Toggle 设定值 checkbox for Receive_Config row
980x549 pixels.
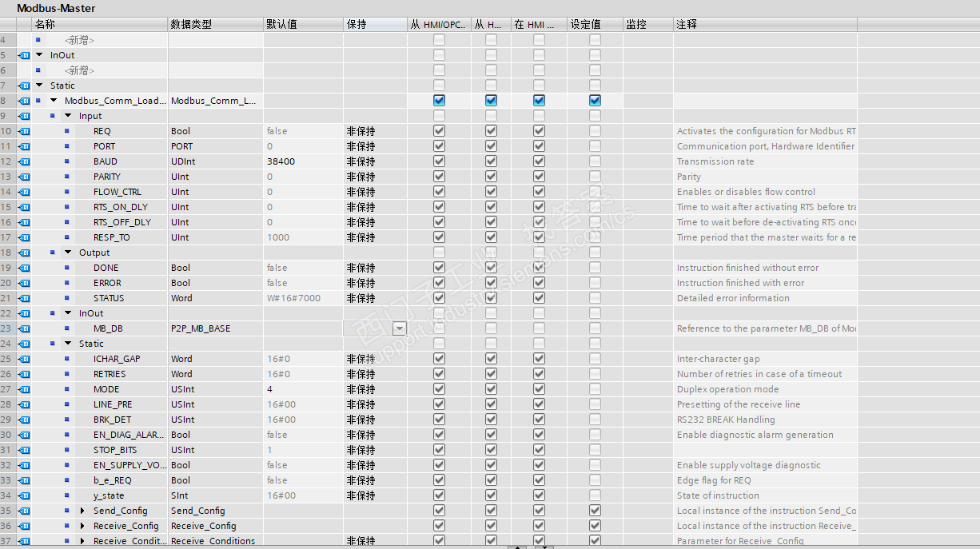point(595,526)
